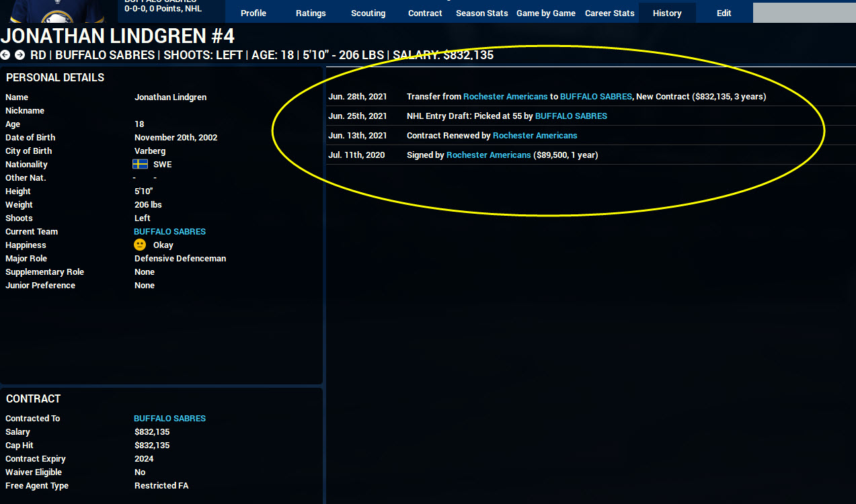The width and height of the screenshot is (856, 504).
Task: Open the Scouting tab
Action: (x=368, y=13)
